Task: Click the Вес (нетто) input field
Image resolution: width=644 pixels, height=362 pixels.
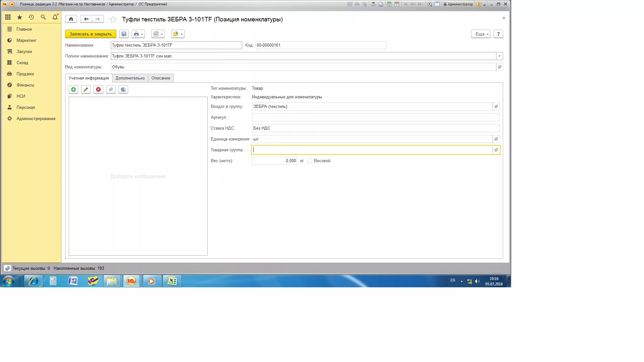Action: 274,161
